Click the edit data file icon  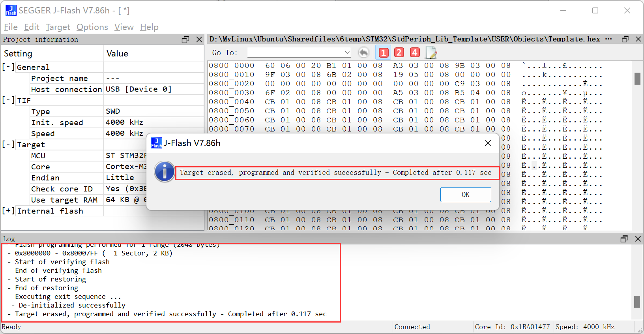click(x=431, y=53)
